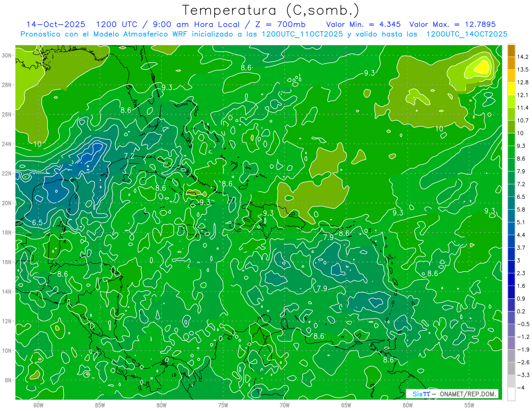Click the "3.7" color scale label
The width and height of the screenshot is (532, 411).
click(521, 247)
